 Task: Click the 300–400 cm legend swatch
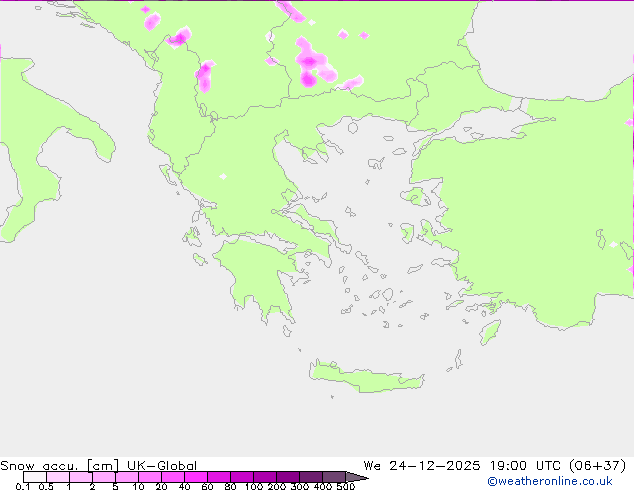(311, 477)
